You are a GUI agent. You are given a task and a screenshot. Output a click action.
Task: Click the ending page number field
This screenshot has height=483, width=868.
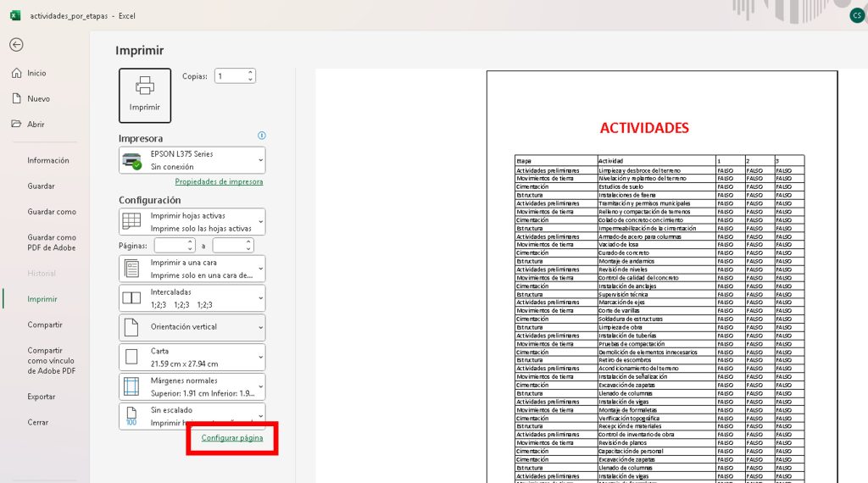227,246
